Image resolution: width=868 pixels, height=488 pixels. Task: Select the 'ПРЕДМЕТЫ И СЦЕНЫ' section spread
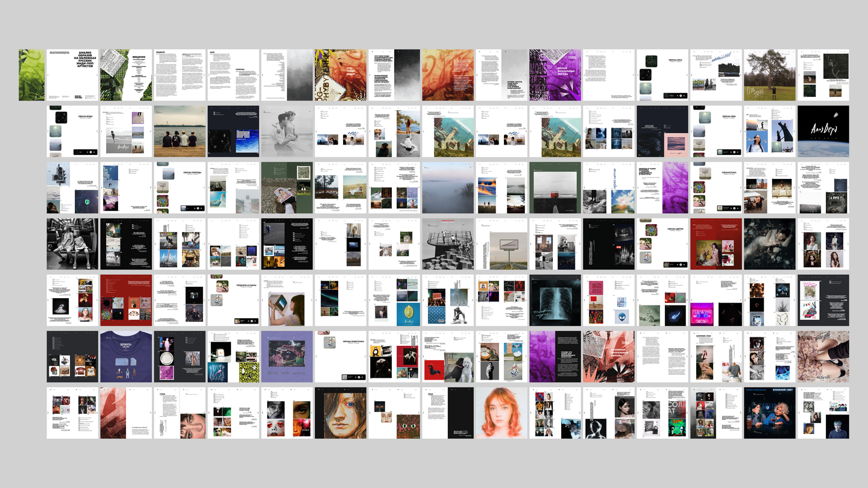point(233,300)
